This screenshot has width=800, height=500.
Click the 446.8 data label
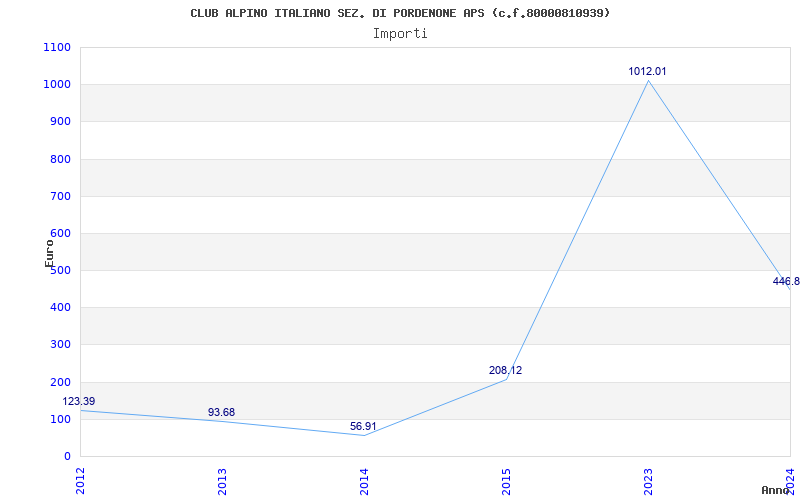click(x=786, y=281)
